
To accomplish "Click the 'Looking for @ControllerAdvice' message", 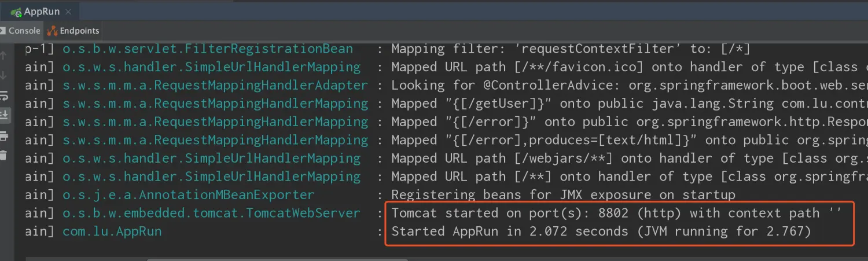I will point(630,86).
